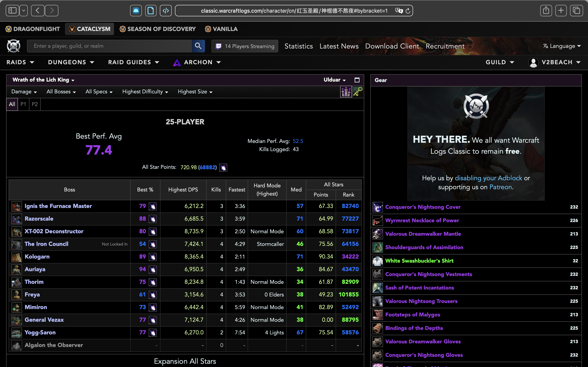This screenshot has height=367, width=588.
Task: Toggle the expand Ulduar panel button
Action: (x=357, y=80)
